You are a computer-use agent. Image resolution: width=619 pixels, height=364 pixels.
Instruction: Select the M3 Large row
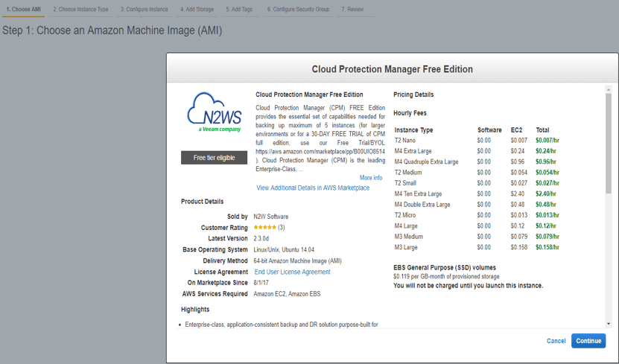click(x=477, y=247)
